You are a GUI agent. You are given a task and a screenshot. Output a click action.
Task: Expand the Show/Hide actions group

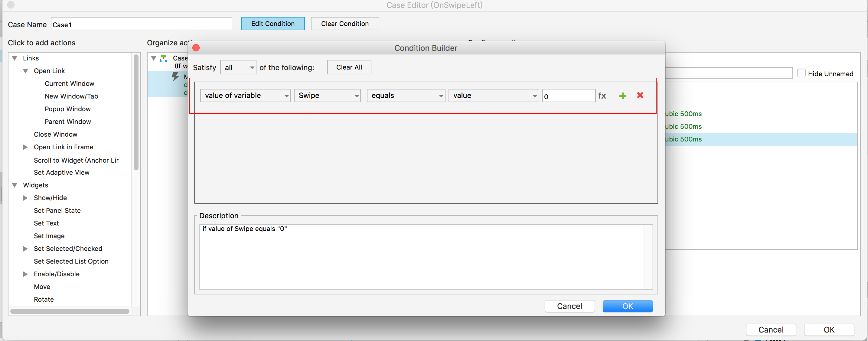[25, 198]
